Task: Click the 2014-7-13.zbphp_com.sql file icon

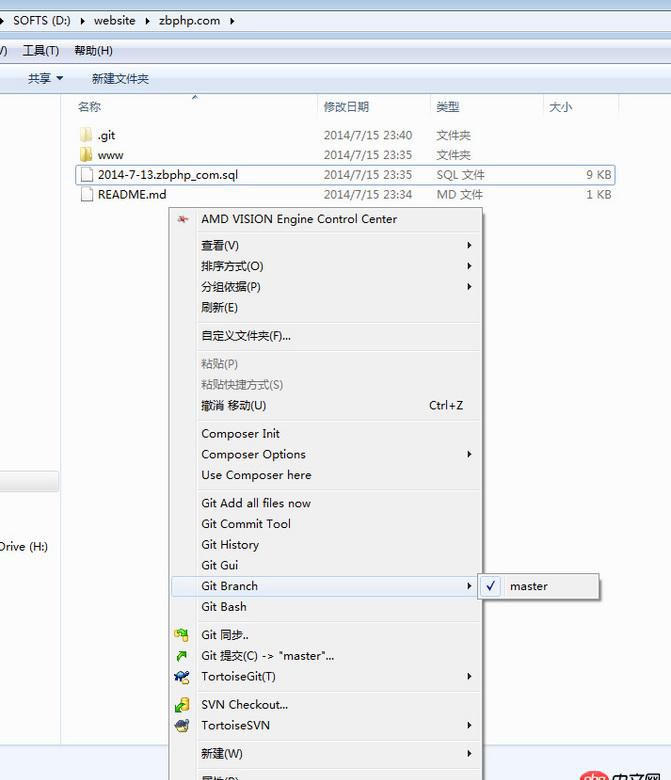Action: click(87, 175)
